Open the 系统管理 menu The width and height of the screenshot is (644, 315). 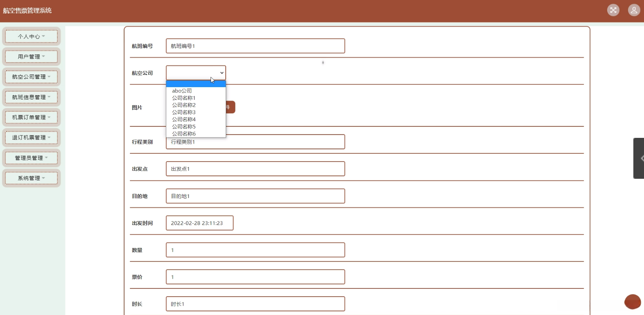coord(32,178)
